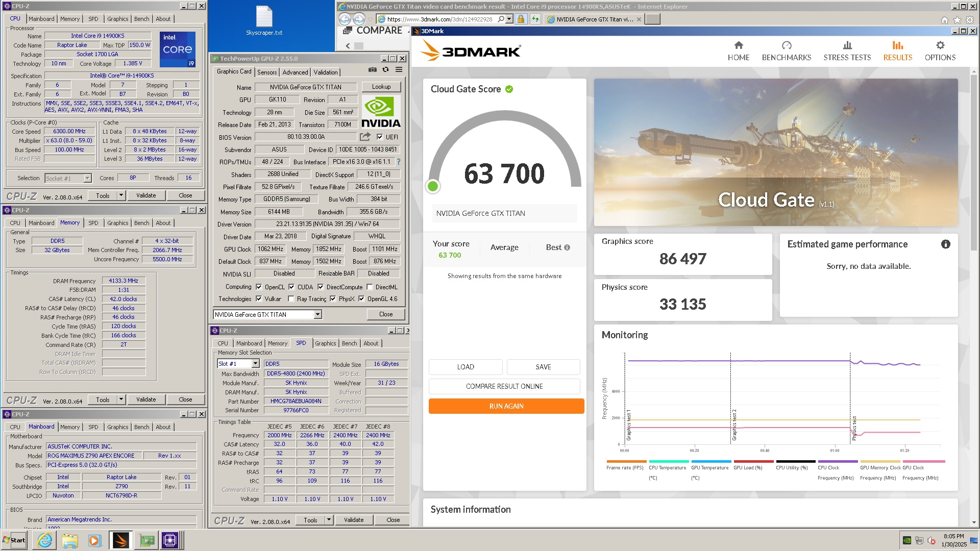Click the Lookup button in GPU-Z

(x=381, y=87)
